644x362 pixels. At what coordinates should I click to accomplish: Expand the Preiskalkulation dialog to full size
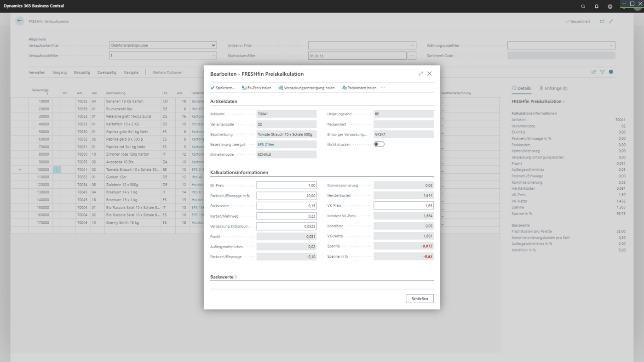point(420,74)
